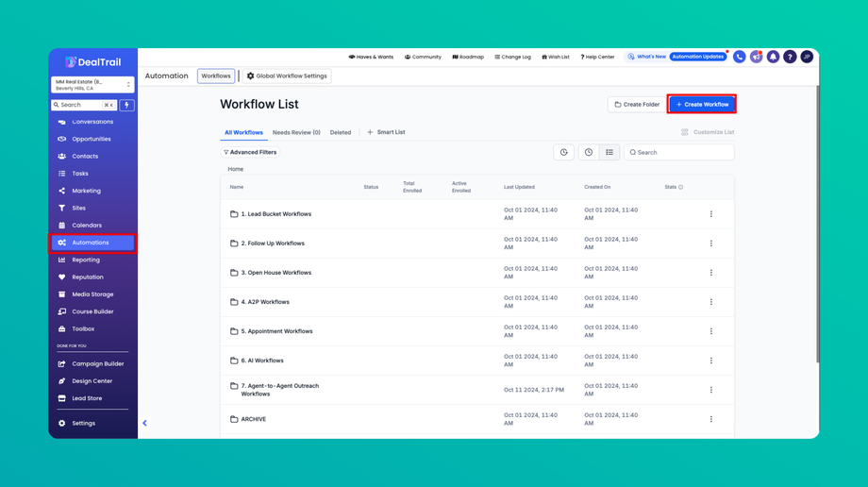Click the first clock history icon in the toolbar
Viewport: 868px width, 487px height.
click(563, 152)
